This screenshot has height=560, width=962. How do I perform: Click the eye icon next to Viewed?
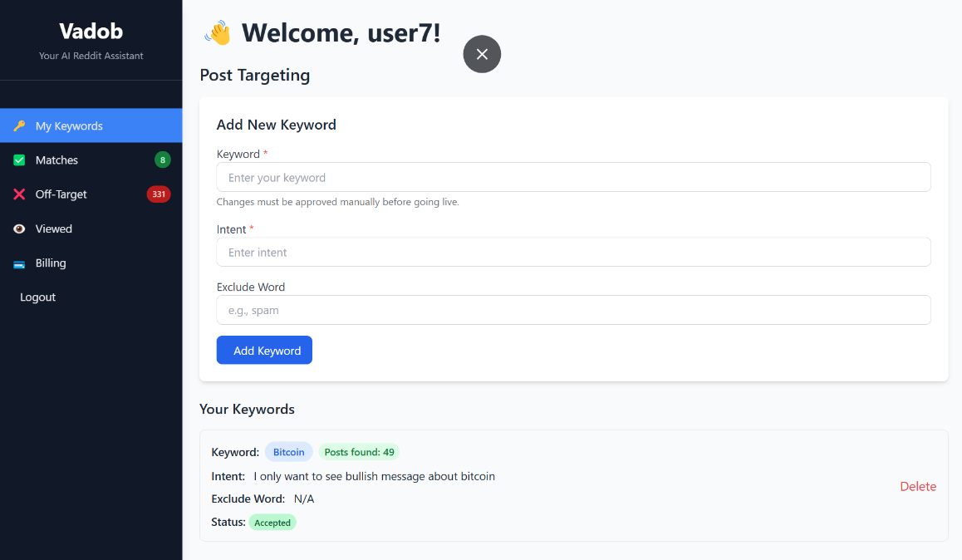(x=19, y=228)
